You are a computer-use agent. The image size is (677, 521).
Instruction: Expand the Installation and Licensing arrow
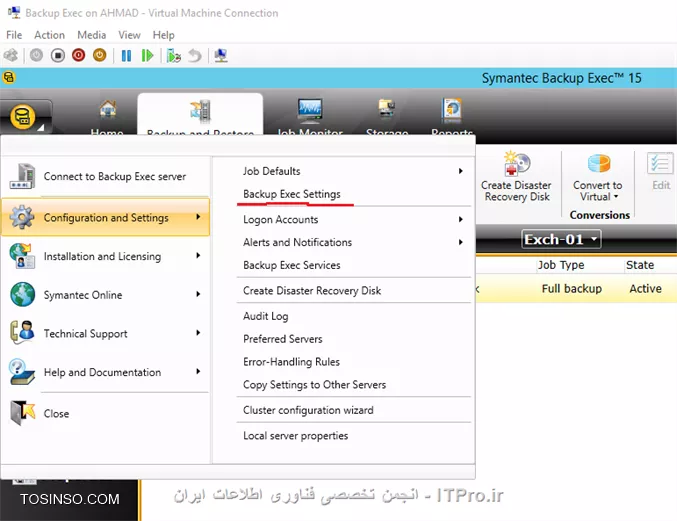(x=198, y=255)
